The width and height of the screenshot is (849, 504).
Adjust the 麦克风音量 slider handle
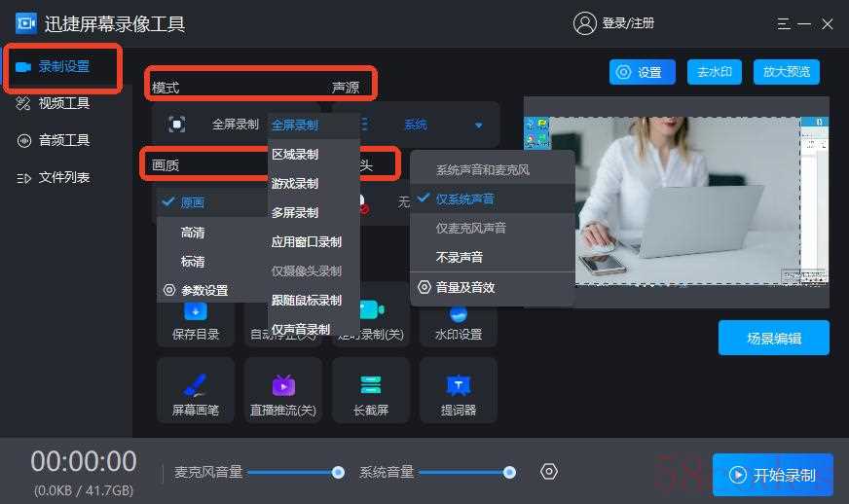tap(339, 473)
